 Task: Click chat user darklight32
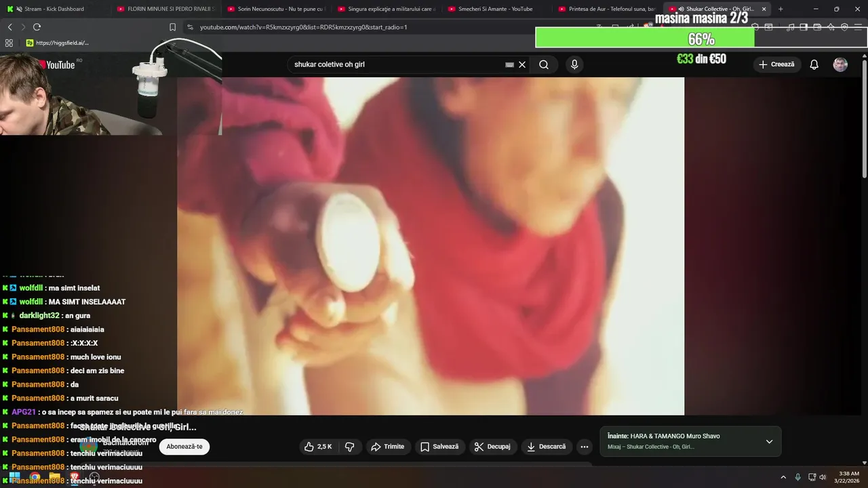coord(39,316)
